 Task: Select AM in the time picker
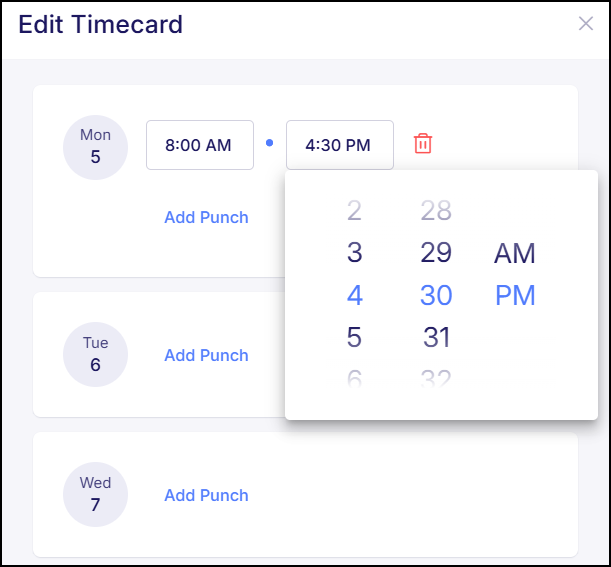click(x=515, y=253)
